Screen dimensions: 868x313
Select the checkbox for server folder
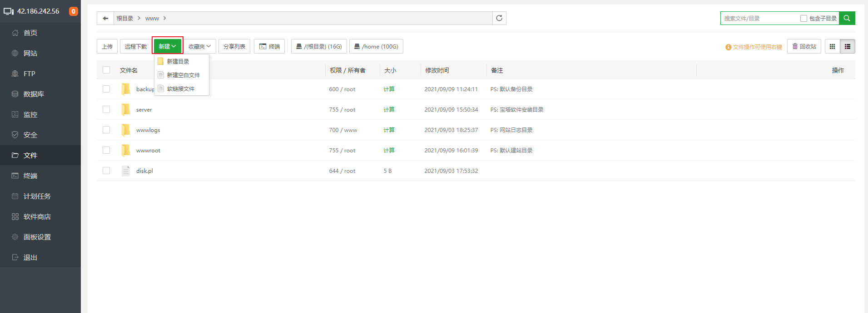coord(106,109)
